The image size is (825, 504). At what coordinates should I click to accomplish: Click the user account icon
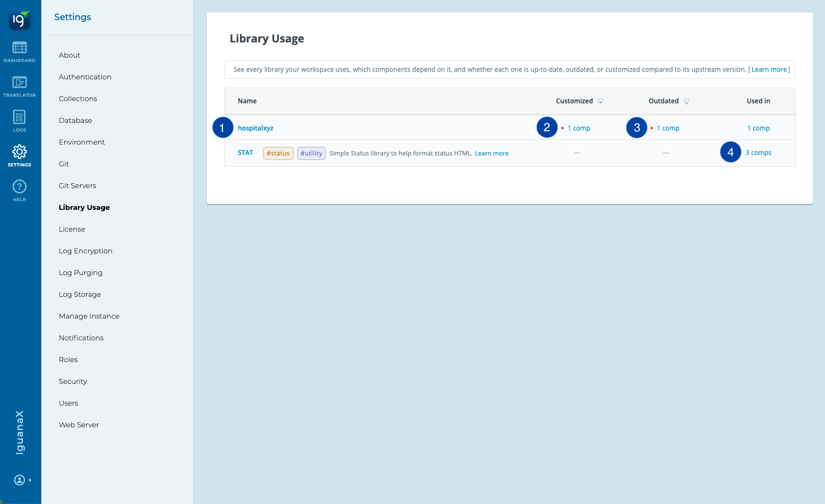click(20, 480)
